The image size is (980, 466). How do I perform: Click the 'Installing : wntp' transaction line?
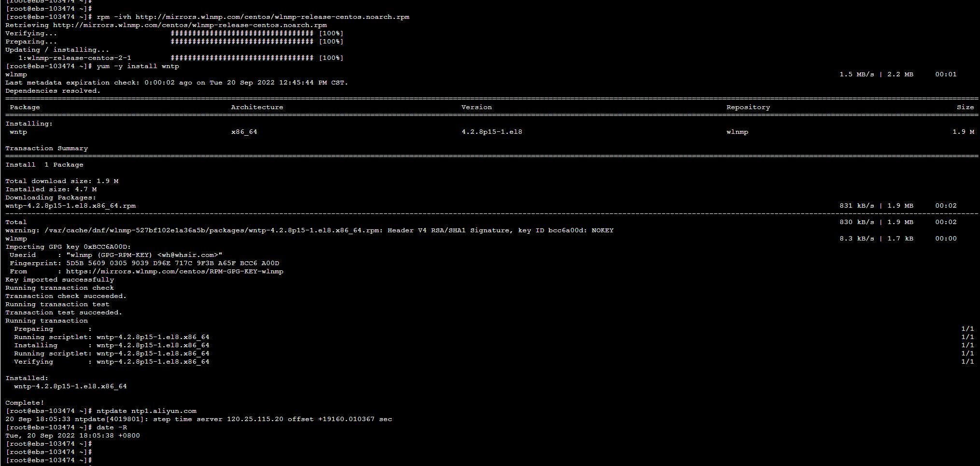pos(112,345)
